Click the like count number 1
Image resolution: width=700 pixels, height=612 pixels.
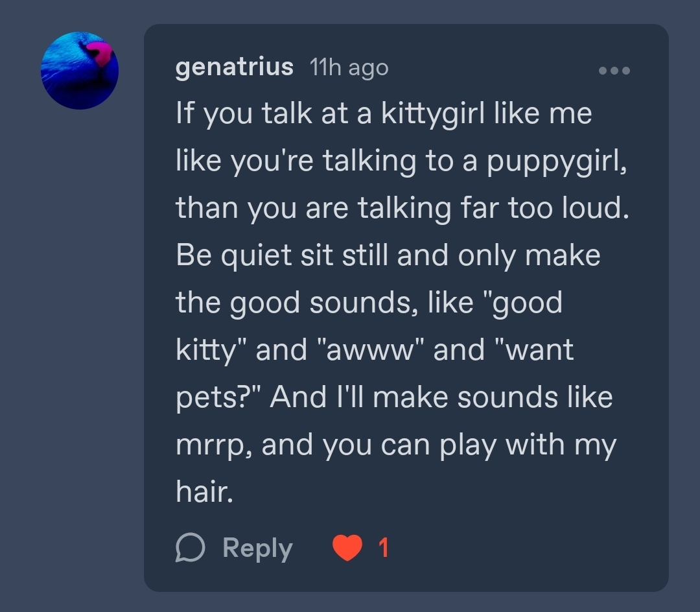(383, 548)
